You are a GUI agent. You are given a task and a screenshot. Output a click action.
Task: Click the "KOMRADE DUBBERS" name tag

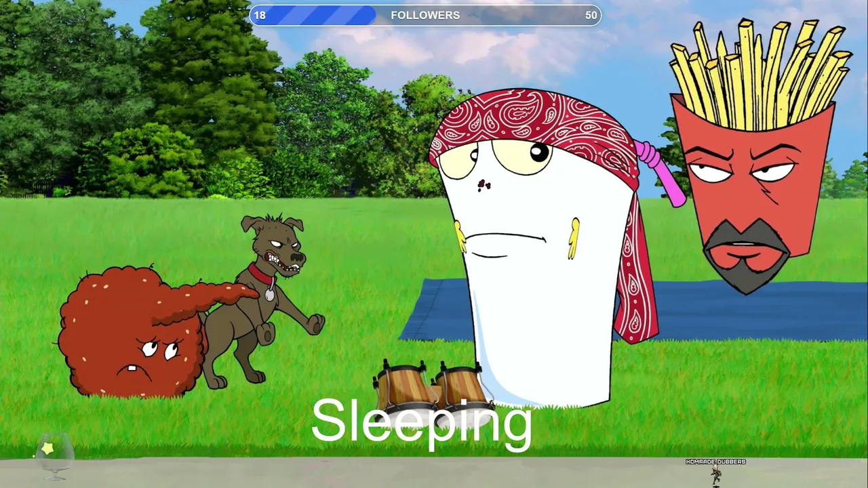(715, 462)
